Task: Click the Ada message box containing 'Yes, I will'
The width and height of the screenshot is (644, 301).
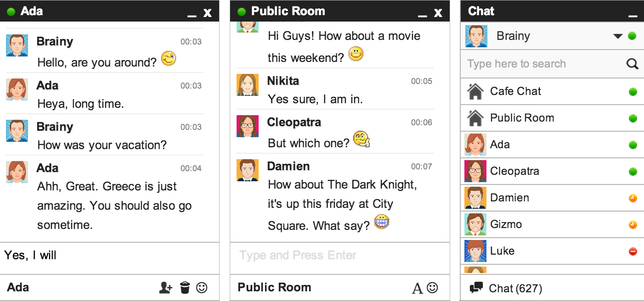Action: [109, 258]
